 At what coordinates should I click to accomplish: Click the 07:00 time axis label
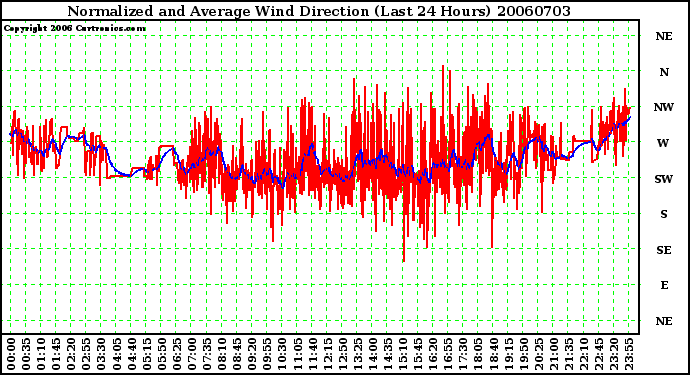(192, 354)
